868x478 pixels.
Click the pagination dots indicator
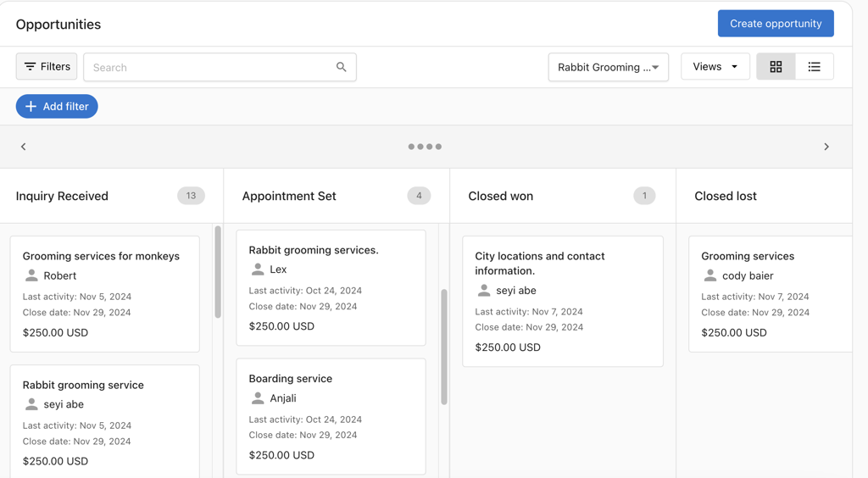tap(425, 147)
